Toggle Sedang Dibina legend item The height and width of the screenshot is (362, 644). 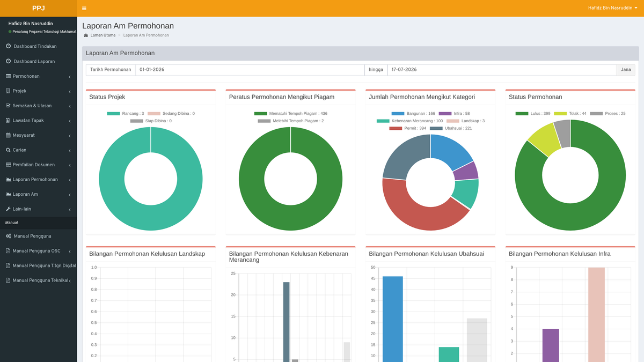tap(171, 114)
